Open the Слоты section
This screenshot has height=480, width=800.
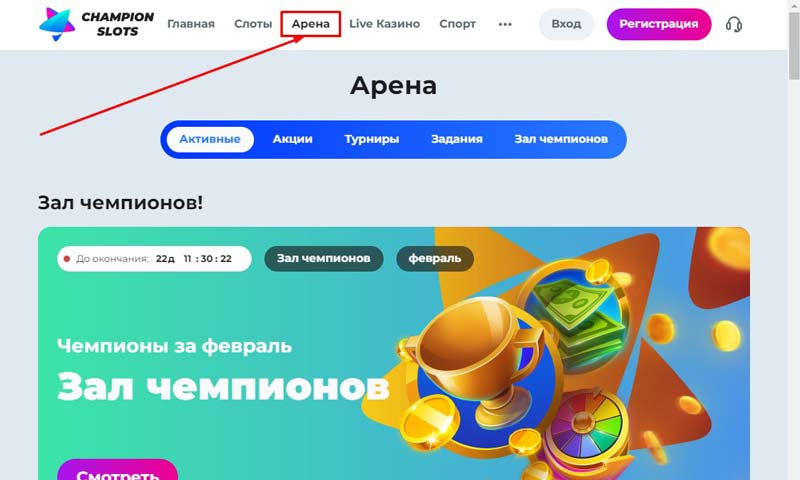[253, 24]
